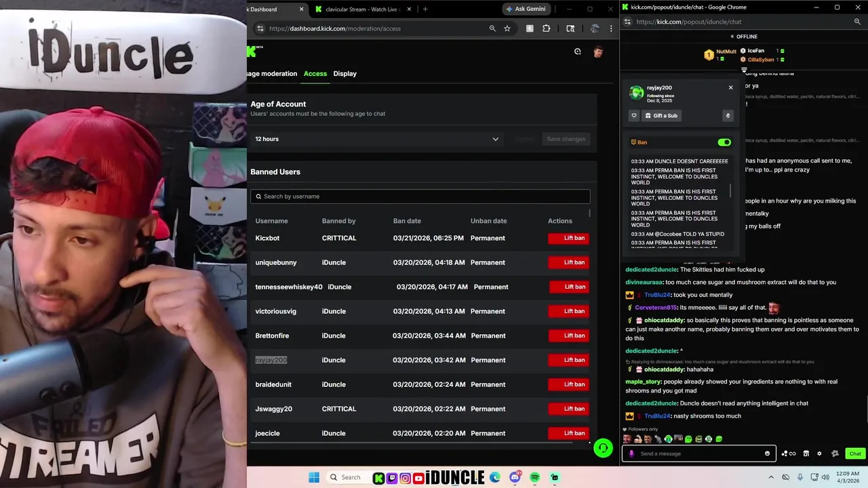Open the message moderation tab
The width and height of the screenshot is (868, 488).
coord(272,73)
